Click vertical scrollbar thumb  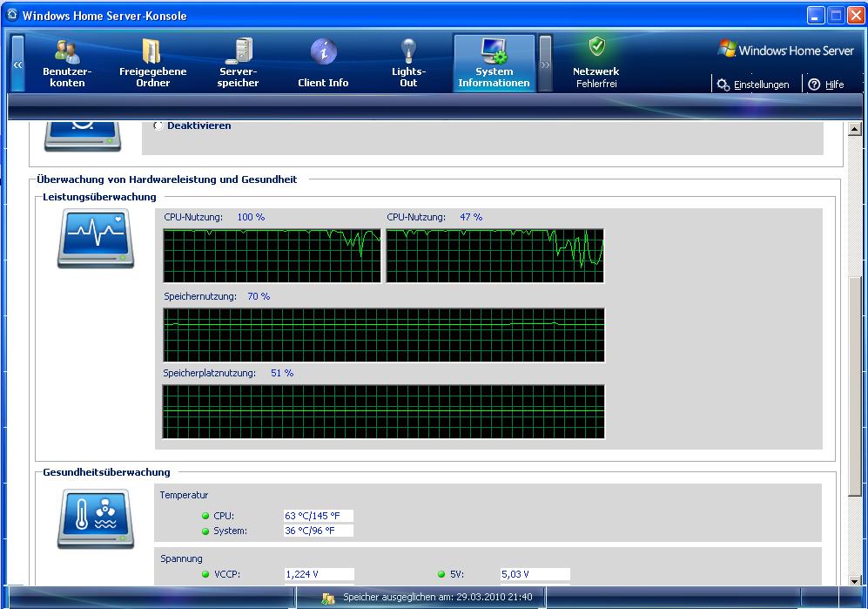click(x=855, y=386)
